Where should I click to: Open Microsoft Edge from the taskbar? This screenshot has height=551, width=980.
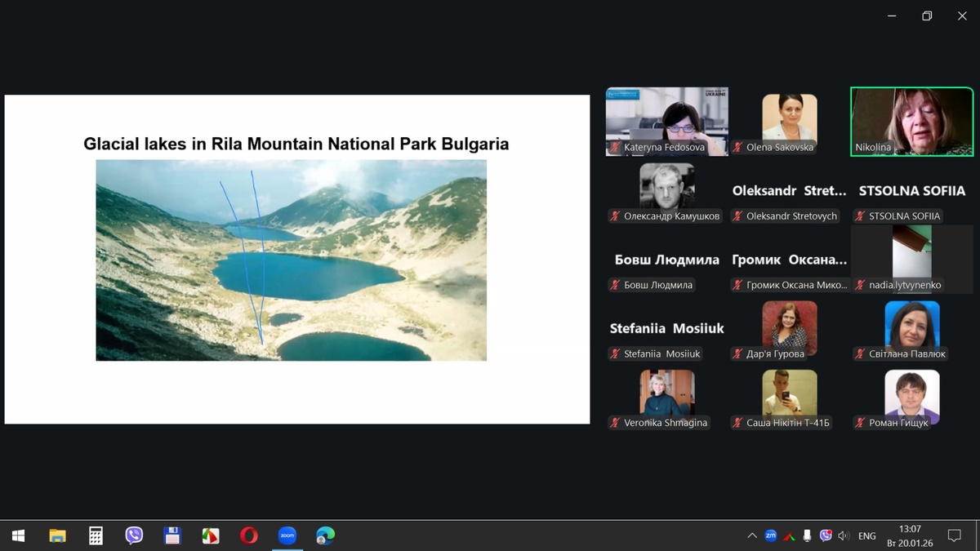point(325,535)
